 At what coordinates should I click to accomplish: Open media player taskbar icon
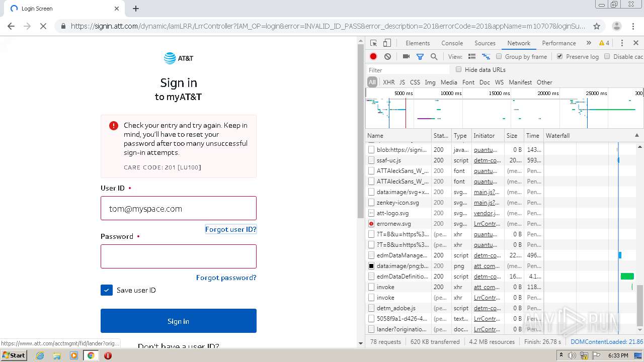(x=74, y=355)
